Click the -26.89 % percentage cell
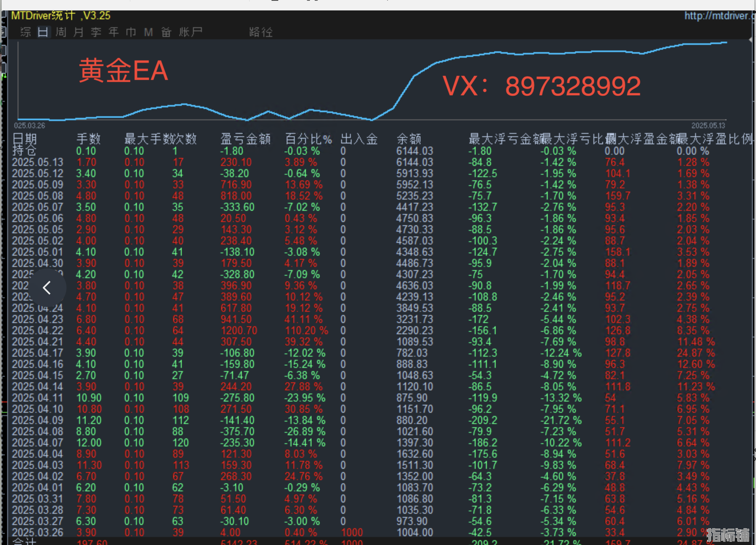 (x=305, y=432)
